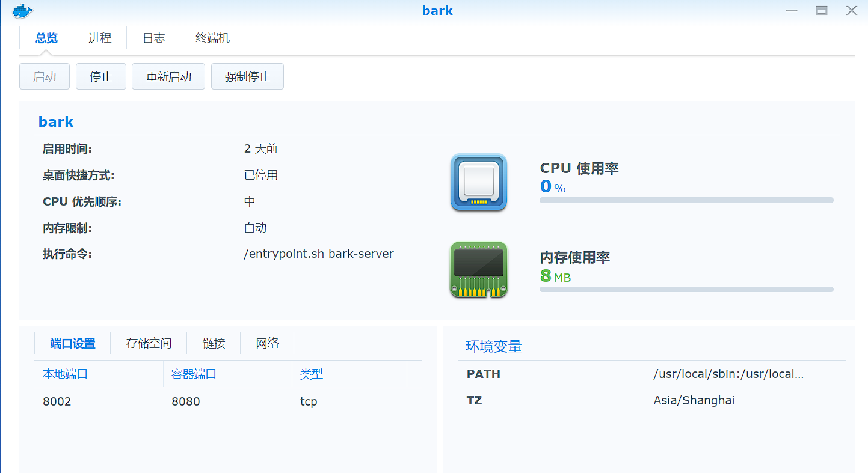
Task: Click the 强制停止 button
Action: [x=247, y=76]
